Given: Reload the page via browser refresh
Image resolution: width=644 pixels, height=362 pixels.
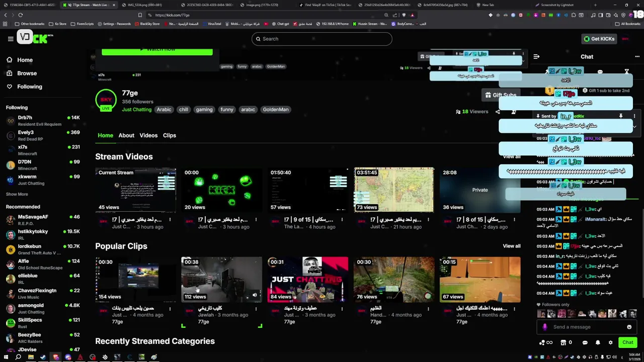Looking at the screenshot, I should (x=20, y=15).
